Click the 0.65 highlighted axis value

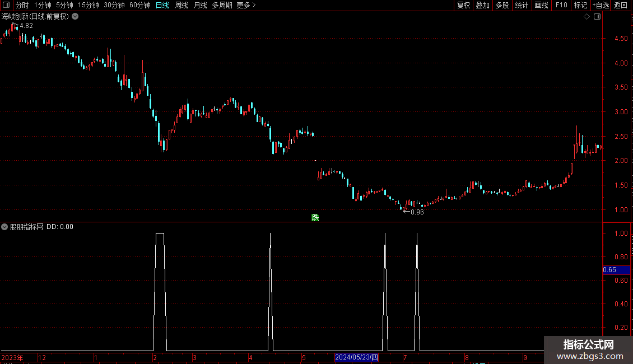[x=616, y=270]
